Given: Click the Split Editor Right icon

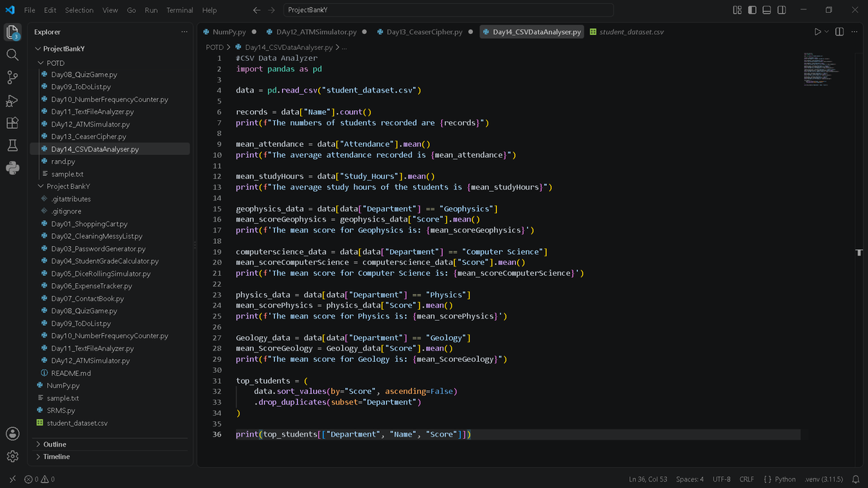Looking at the screenshot, I should [x=840, y=32].
